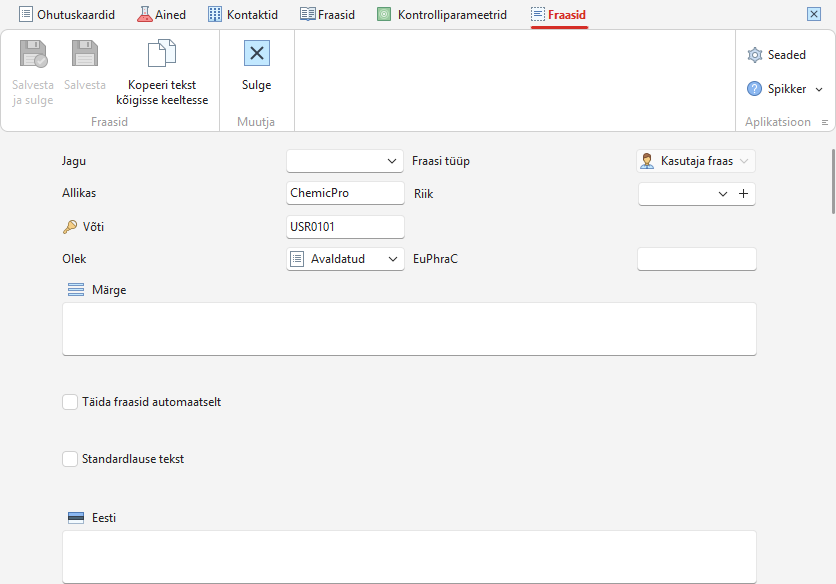Image resolution: width=836 pixels, height=584 pixels.
Task: Click the Ained flask icon tab
Action: point(144,14)
